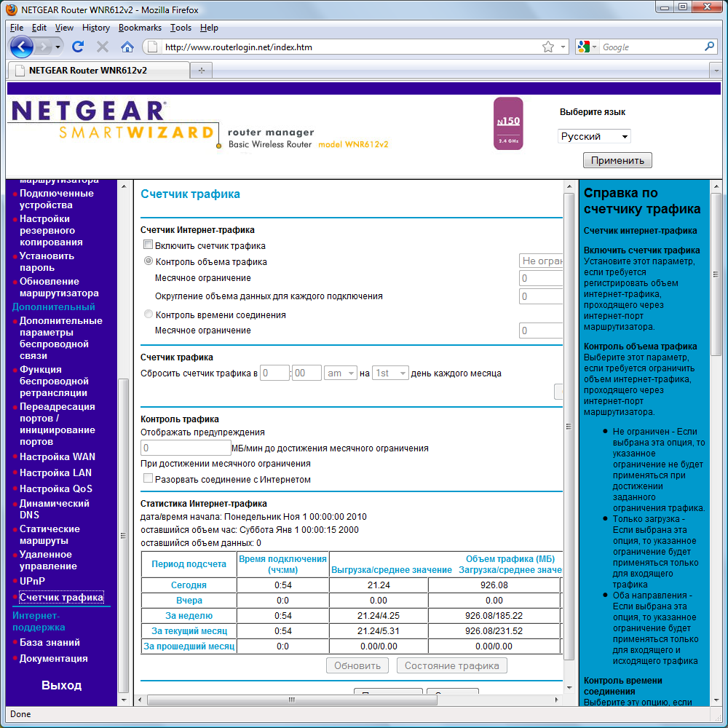
Task: Open the Google search engine selector icon
Action: [586, 47]
